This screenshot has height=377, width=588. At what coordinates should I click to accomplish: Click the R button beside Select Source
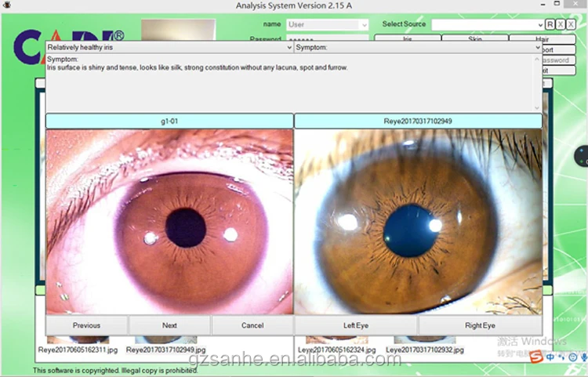pos(550,25)
